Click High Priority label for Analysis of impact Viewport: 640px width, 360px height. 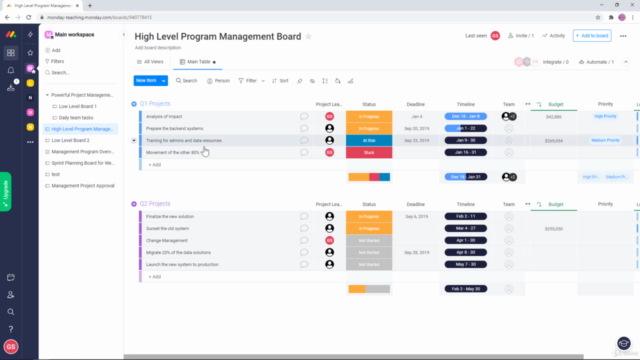click(x=605, y=116)
